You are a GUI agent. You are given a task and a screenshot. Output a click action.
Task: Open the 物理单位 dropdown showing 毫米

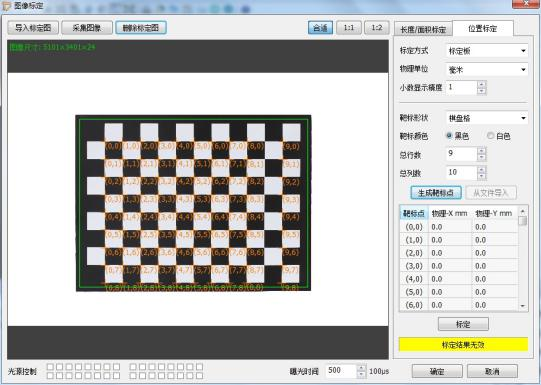point(486,70)
